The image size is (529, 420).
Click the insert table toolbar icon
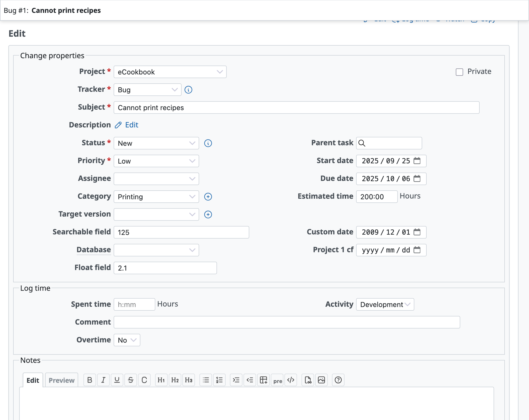point(263,380)
